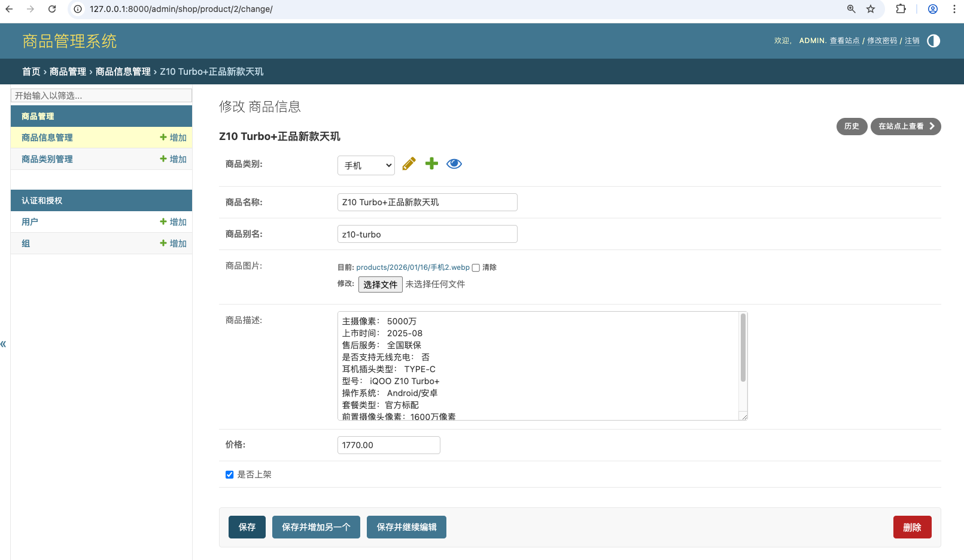Click 注销 logout link

[x=912, y=41]
